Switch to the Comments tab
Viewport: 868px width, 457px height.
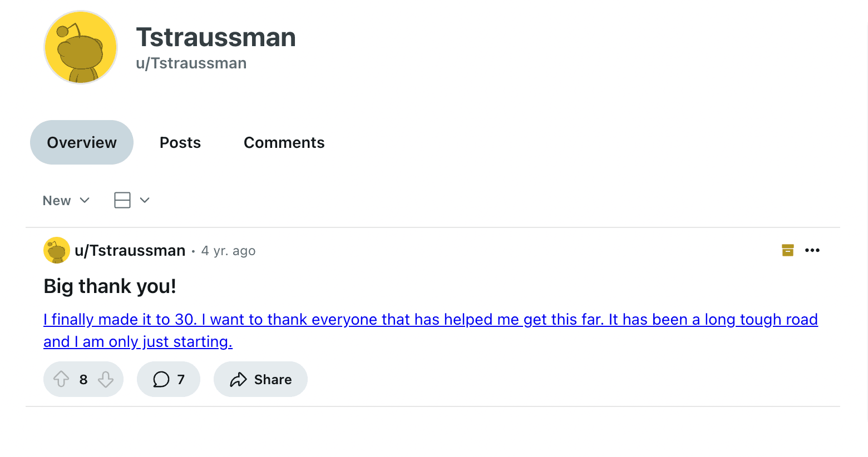(284, 142)
